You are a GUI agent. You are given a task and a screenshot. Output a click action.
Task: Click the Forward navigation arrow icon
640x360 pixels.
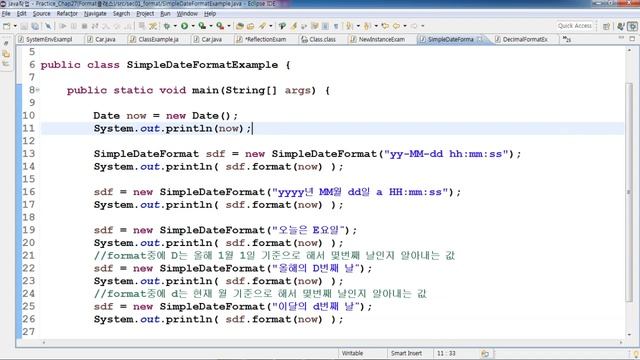414,26
